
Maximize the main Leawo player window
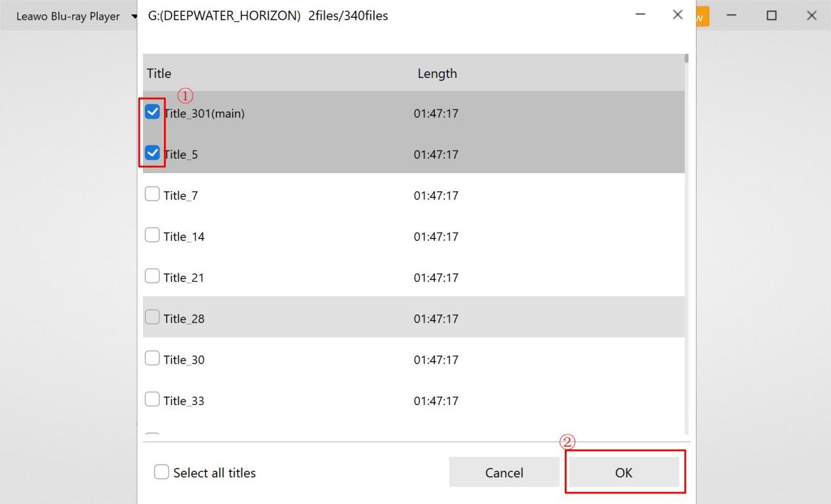[772, 16]
